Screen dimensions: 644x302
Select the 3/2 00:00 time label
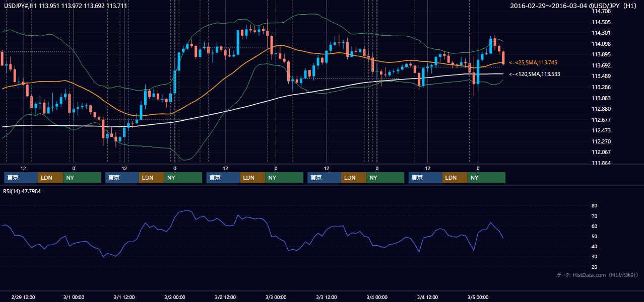coord(174,297)
